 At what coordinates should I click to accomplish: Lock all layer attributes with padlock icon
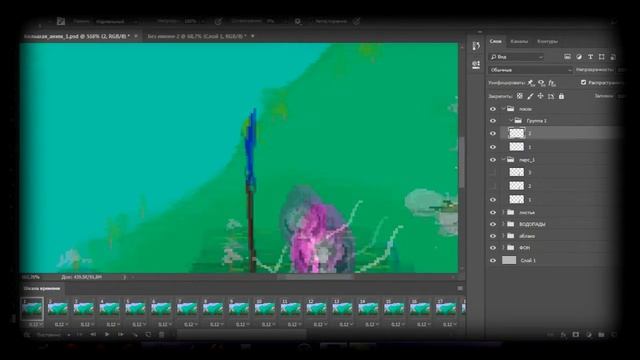[561, 96]
